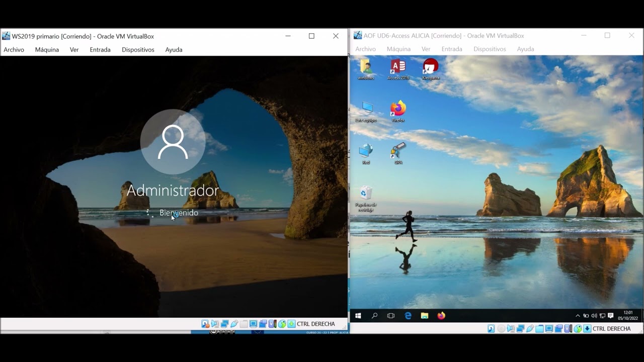Click shared folders icon in ALICIA status bar
The height and width of the screenshot is (362, 644).
coord(539,328)
